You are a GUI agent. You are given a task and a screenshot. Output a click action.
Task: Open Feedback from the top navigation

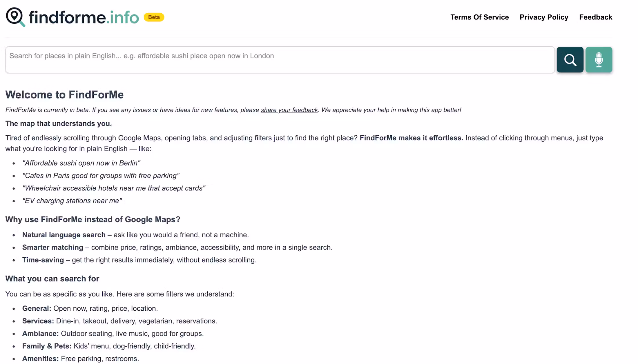point(596,17)
